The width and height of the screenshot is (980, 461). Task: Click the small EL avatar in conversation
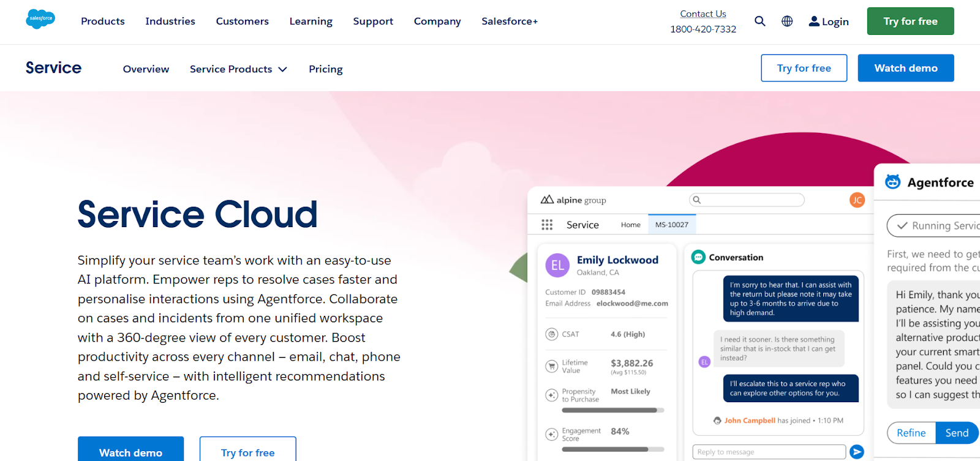point(704,362)
